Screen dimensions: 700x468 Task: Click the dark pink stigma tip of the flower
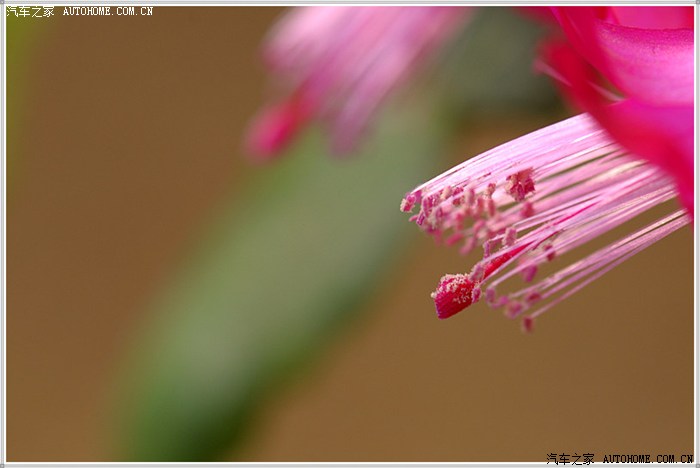453,296
